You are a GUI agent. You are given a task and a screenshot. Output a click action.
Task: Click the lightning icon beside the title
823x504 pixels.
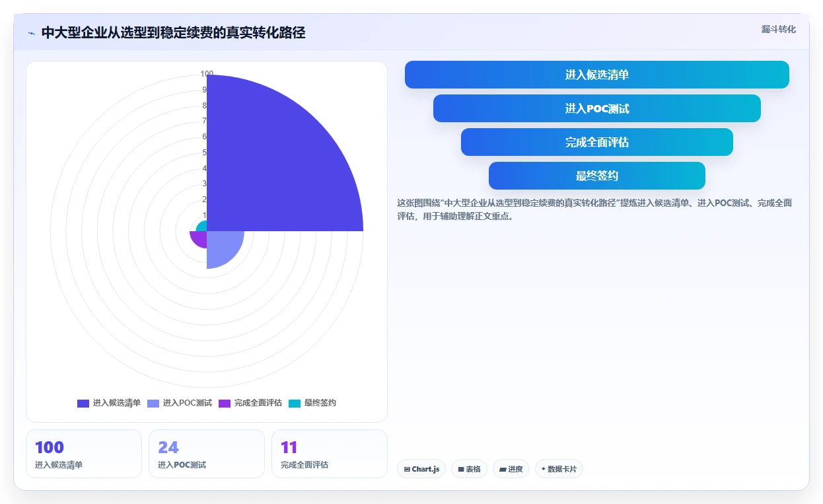(x=31, y=33)
